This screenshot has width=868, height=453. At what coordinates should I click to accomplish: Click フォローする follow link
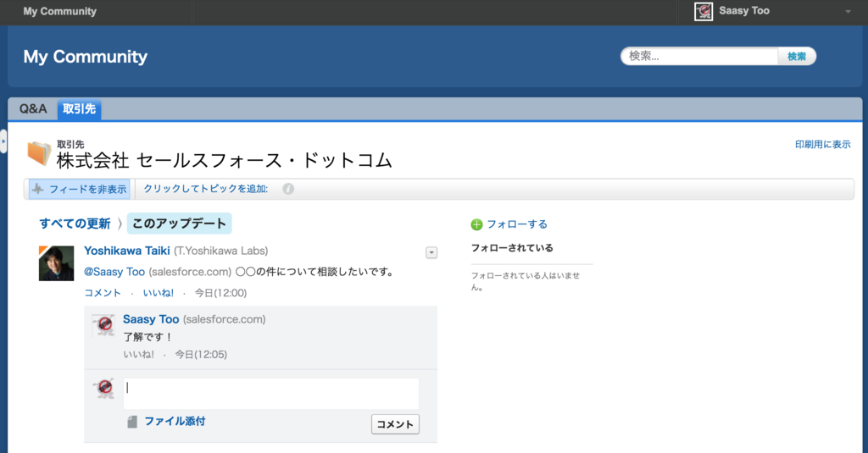517,224
